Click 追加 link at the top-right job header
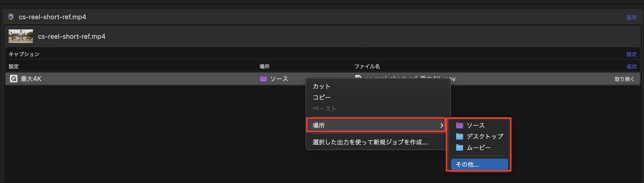644x183 pixels. [x=631, y=17]
